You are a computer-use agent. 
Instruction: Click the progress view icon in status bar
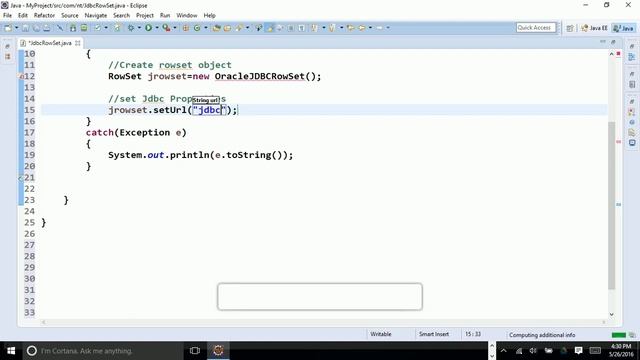pyautogui.click(x=632, y=335)
